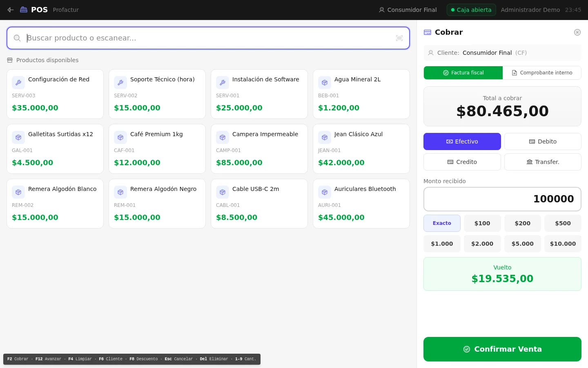Image resolution: width=588 pixels, height=368 pixels.
Task: Close the Cobrar panel with X icon
Action: click(577, 32)
